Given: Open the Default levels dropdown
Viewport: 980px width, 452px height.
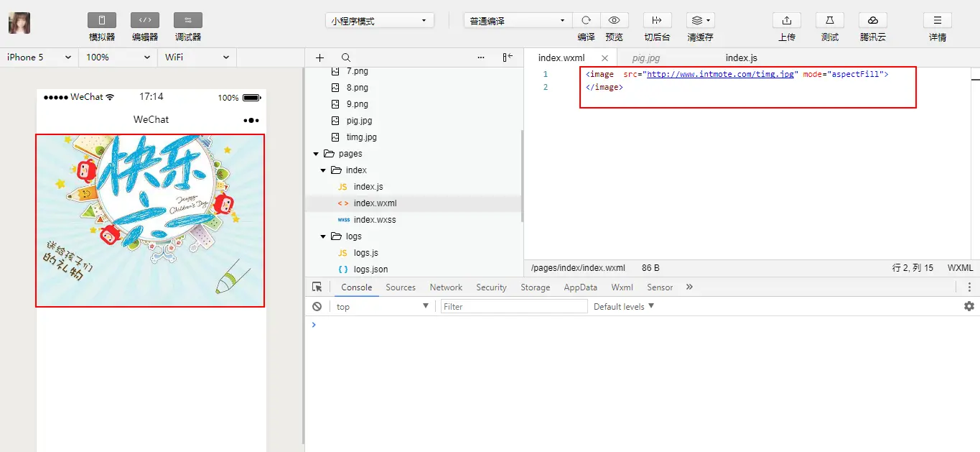Looking at the screenshot, I should [x=624, y=306].
